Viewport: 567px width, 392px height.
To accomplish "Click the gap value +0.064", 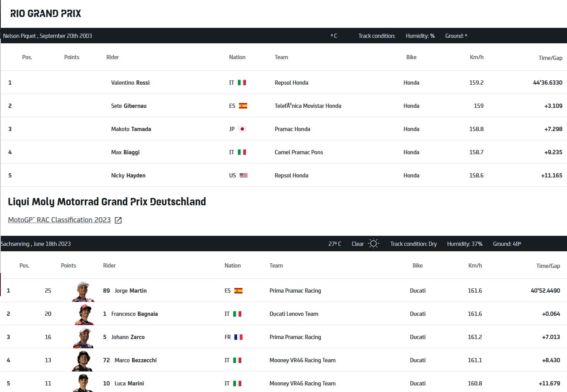I will coord(551,314).
